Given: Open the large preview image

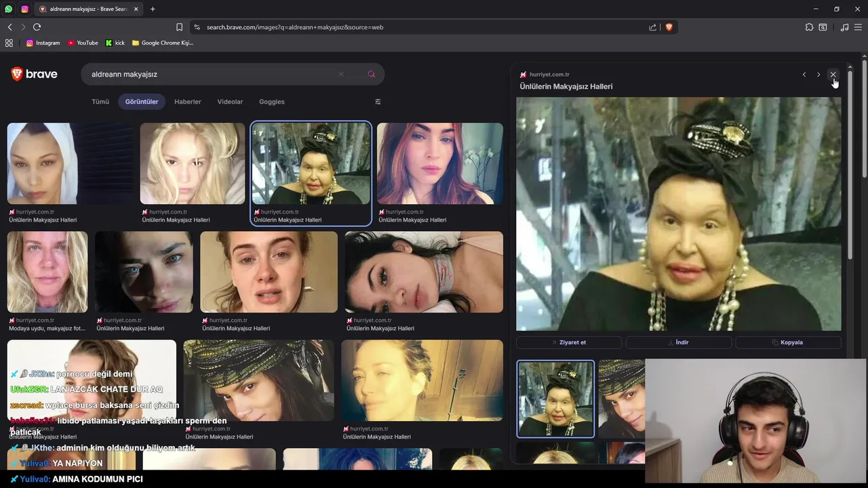Looking at the screenshot, I should tap(679, 213).
